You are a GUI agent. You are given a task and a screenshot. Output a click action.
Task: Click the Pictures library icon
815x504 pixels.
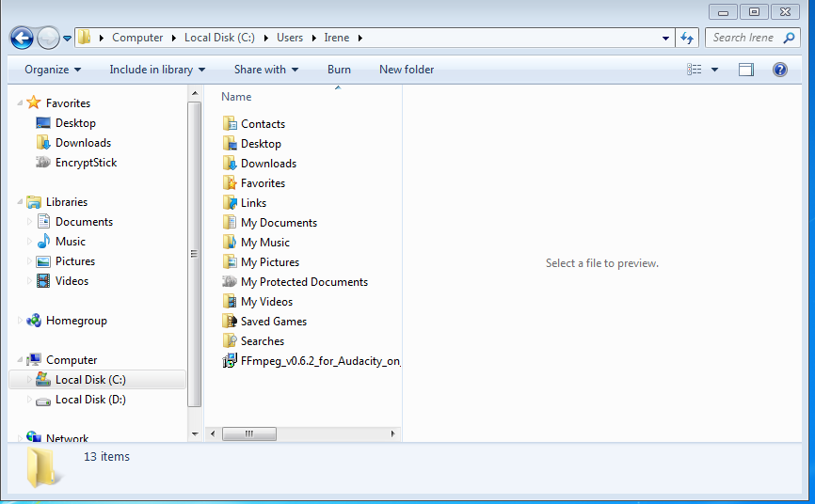point(43,261)
